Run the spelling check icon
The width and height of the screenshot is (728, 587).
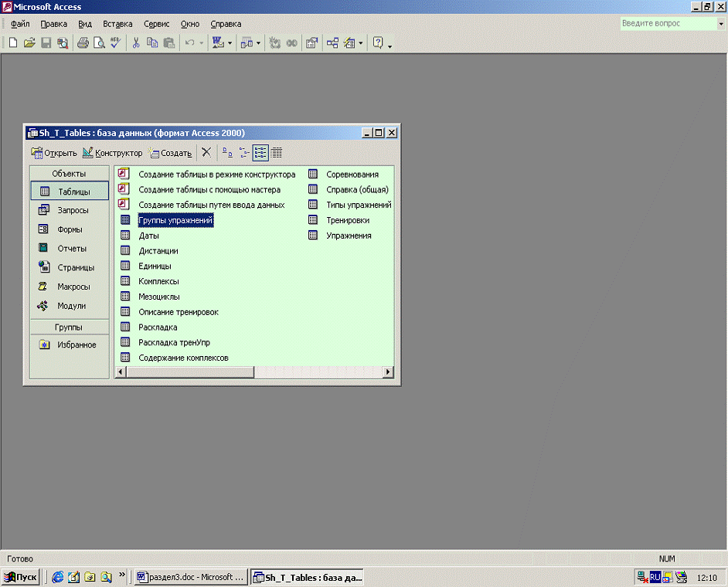(115, 43)
